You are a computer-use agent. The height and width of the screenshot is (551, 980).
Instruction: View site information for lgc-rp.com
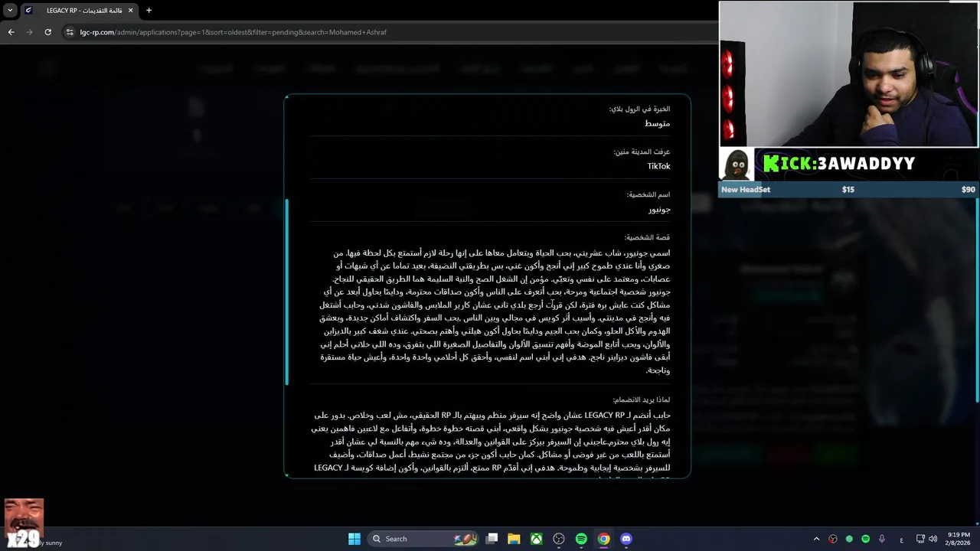click(x=70, y=32)
